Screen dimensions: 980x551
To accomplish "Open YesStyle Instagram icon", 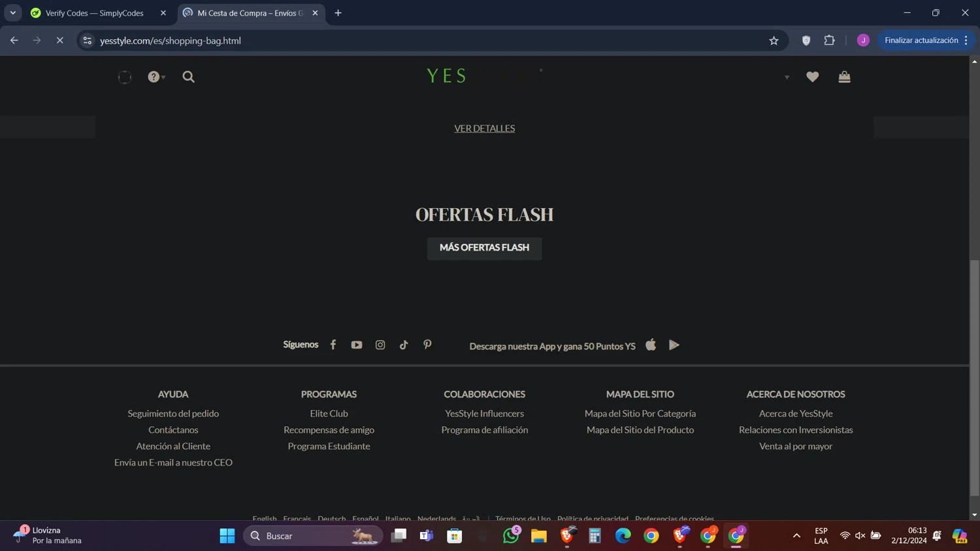I will (x=380, y=345).
